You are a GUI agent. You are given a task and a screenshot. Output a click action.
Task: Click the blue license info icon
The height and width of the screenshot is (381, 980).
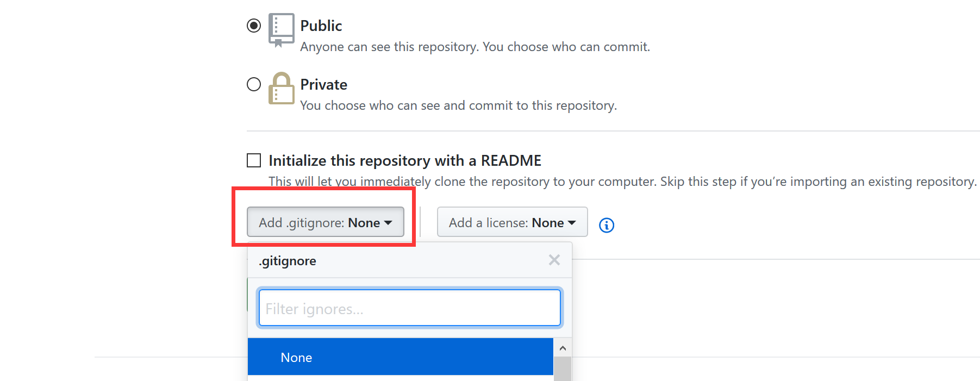(x=607, y=225)
